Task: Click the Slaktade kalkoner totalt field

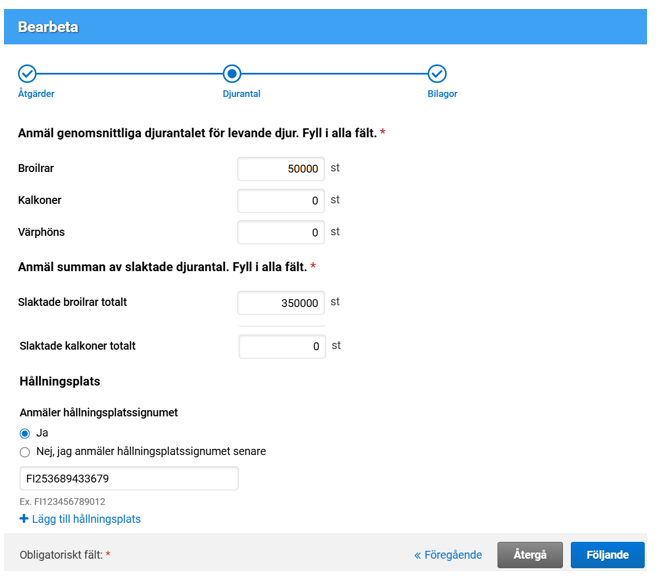Action: coord(281,347)
